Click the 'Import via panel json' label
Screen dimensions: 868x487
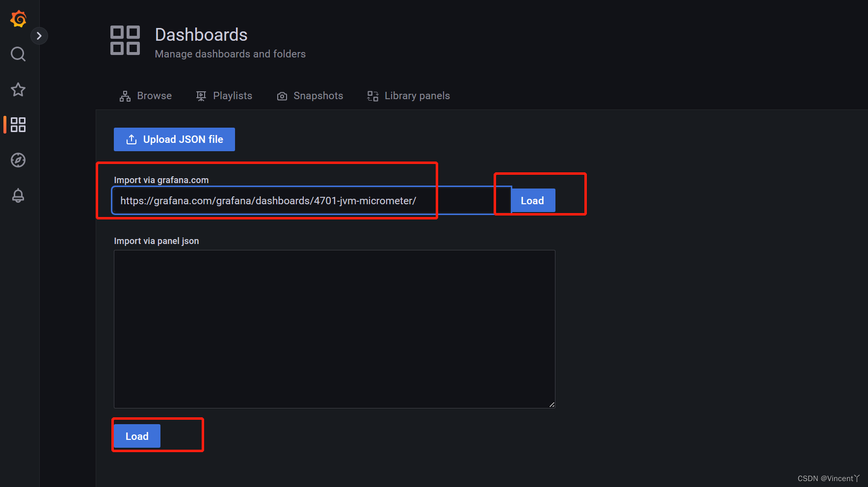pos(157,241)
